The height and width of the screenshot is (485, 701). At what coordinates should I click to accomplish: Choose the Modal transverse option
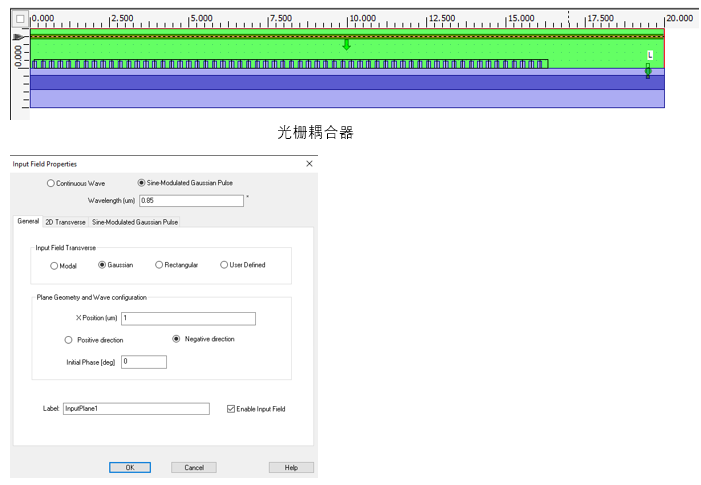pyautogui.click(x=54, y=266)
